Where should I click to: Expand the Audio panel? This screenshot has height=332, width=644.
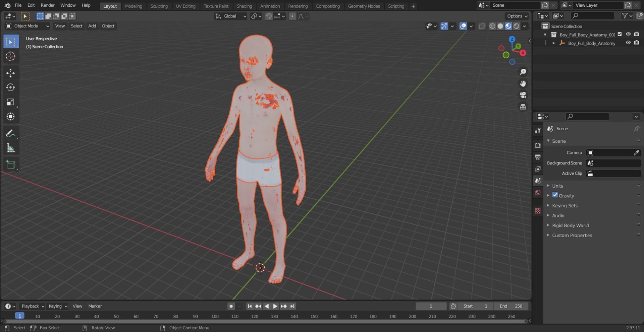point(558,215)
